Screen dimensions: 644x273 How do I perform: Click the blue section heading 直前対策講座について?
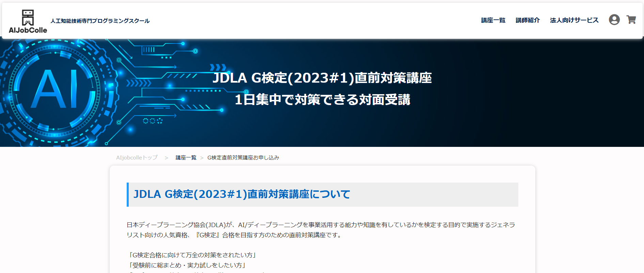[x=242, y=194]
